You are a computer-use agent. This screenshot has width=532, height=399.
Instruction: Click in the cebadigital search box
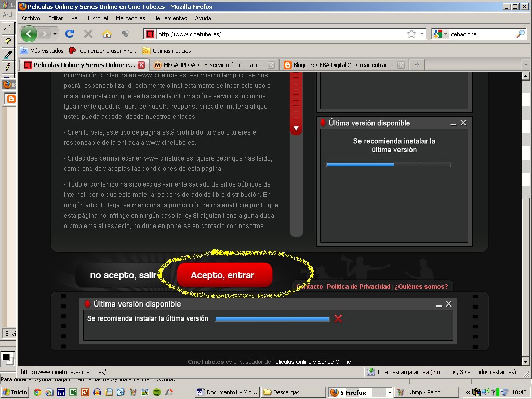(x=482, y=34)
